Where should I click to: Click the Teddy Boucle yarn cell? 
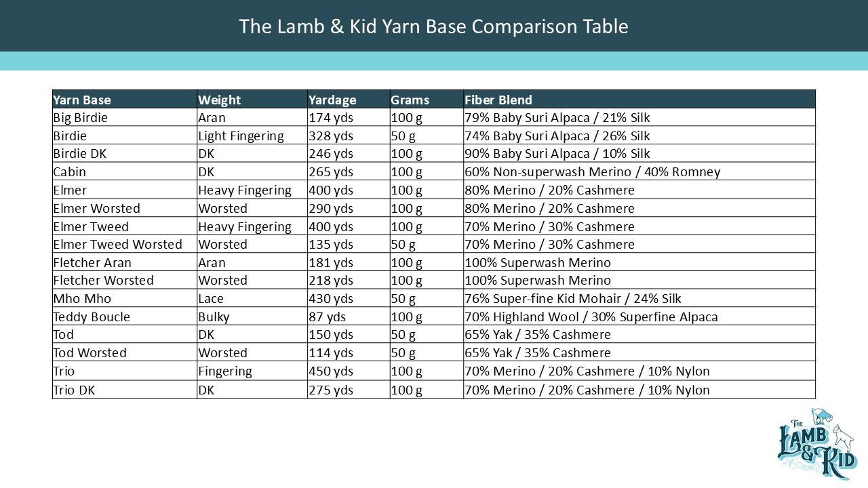(92, 317)
